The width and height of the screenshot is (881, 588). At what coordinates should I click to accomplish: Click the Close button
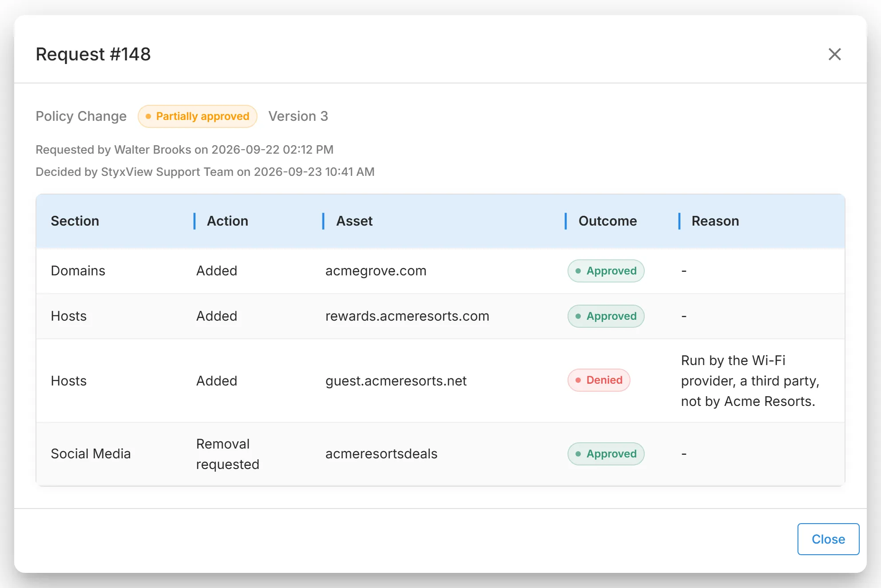tap(828, 539)
